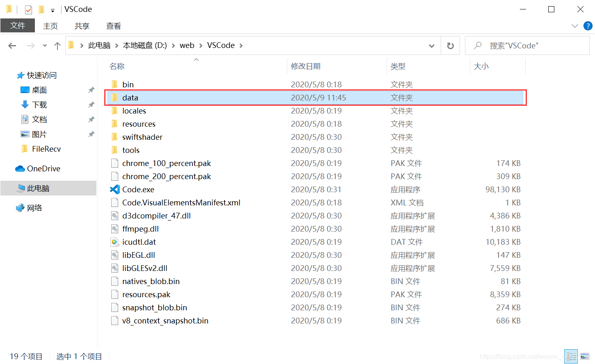Open the 主页 ribbon tab
Image resolution: width=595 pixels, height=364 pixels.
[50, 26]
